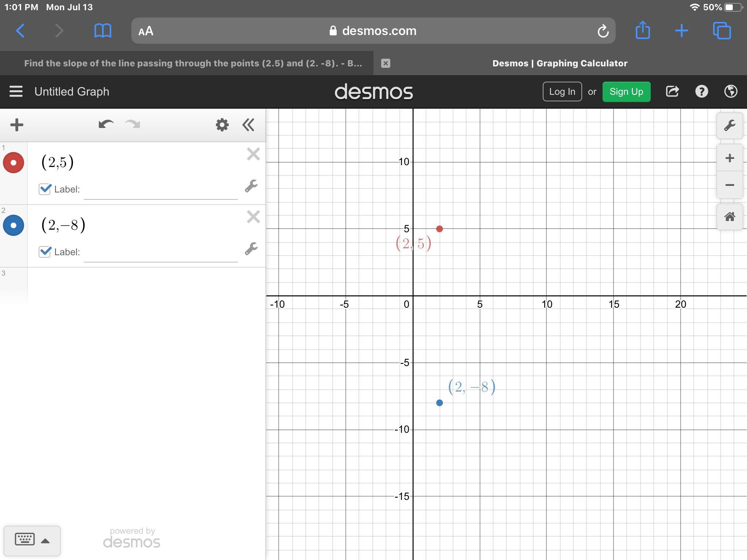Select the Desmos Graphing Calculator tab

[x=560, y=63]
